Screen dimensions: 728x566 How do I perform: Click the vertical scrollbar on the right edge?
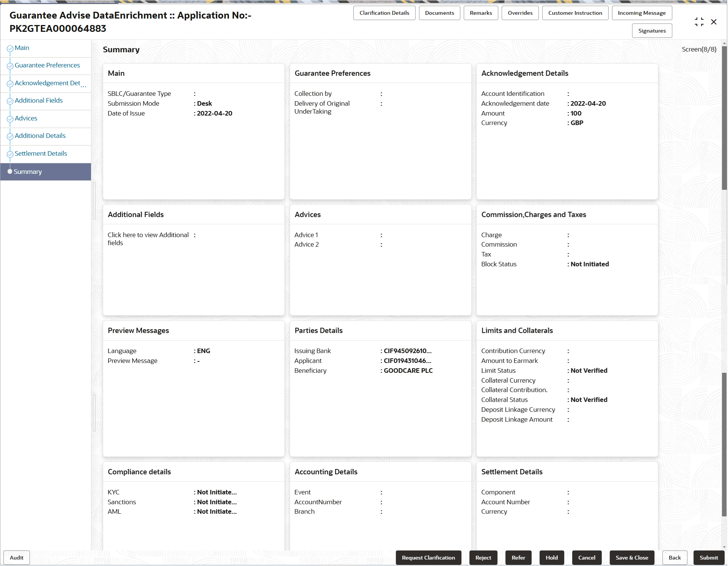tap(724, 117)
